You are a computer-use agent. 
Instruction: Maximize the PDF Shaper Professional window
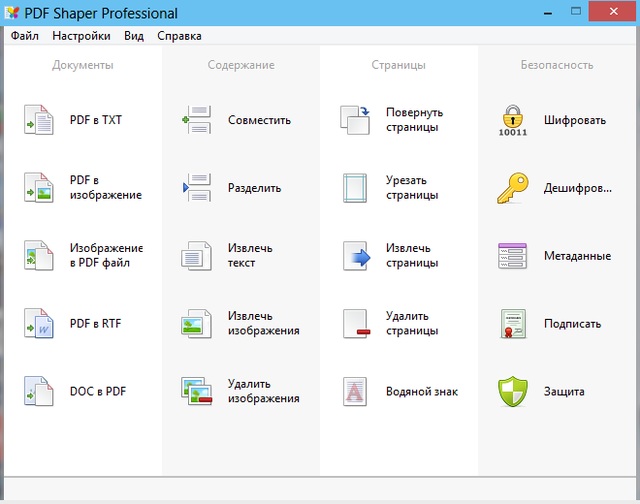click(576, 11)
